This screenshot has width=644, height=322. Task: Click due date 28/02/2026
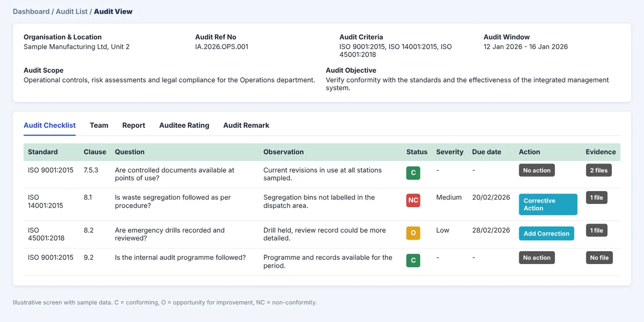pyautogui.click(x=491, y=230)
